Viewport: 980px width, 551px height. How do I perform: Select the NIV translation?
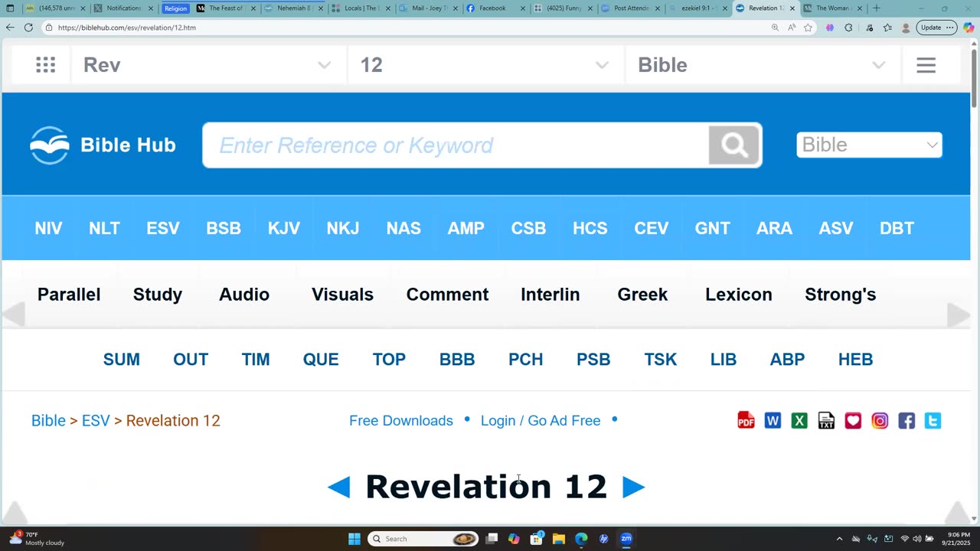pos(48,228)
